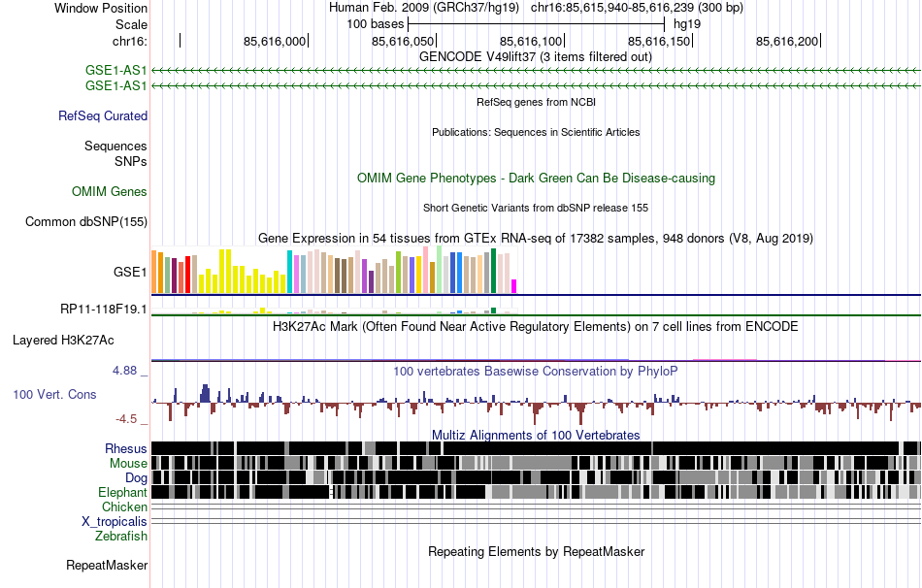Click the Window Position label

coord(101,8)
